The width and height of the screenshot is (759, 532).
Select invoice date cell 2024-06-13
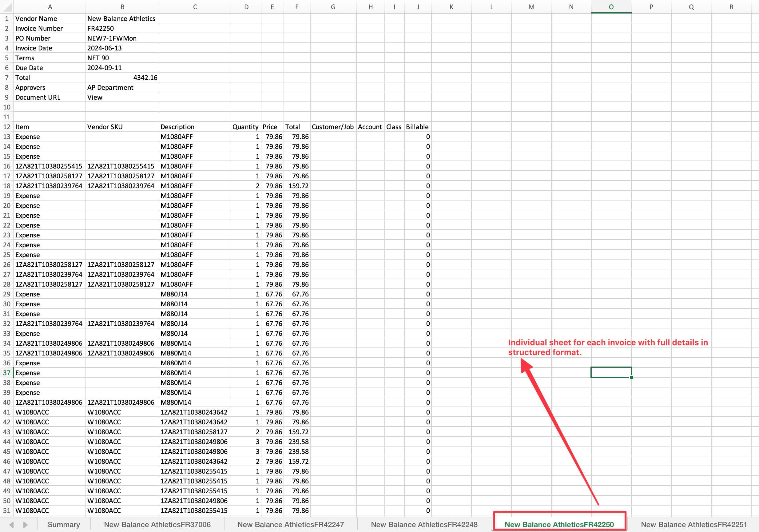(122, 48)
